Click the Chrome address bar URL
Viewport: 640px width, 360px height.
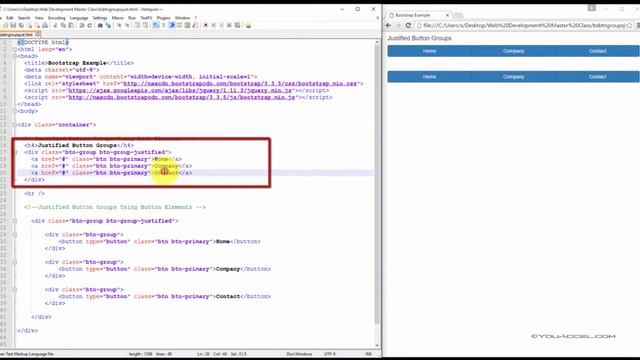(524, 25)
